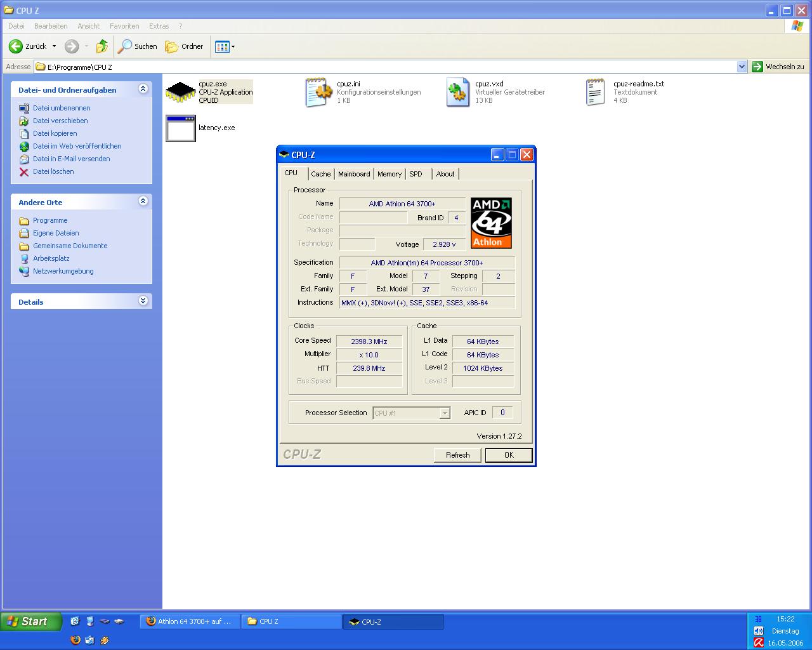Open the Extras menu
The image size is (812, 650).
pos(159,26)
